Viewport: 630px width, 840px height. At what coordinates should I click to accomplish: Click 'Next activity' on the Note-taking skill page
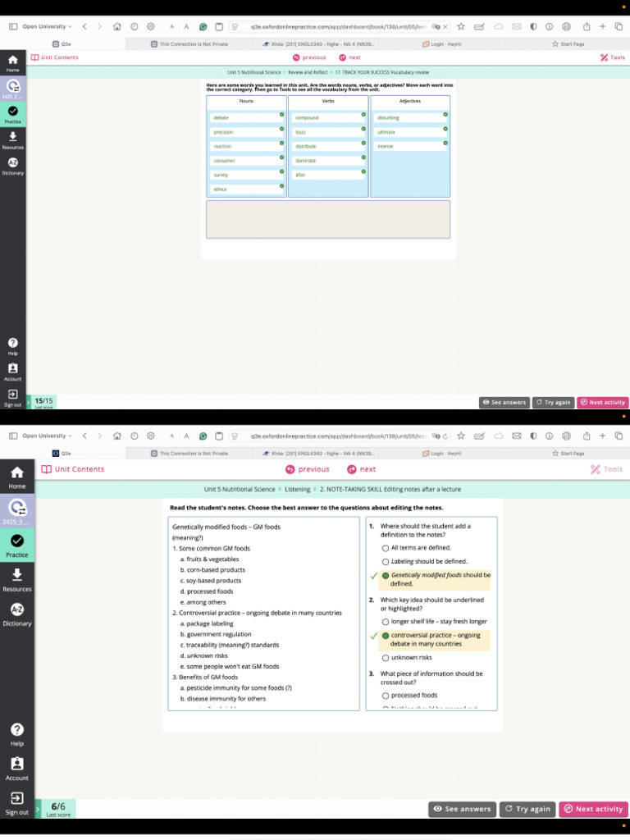pyautogui.click(x=594, y=809)
